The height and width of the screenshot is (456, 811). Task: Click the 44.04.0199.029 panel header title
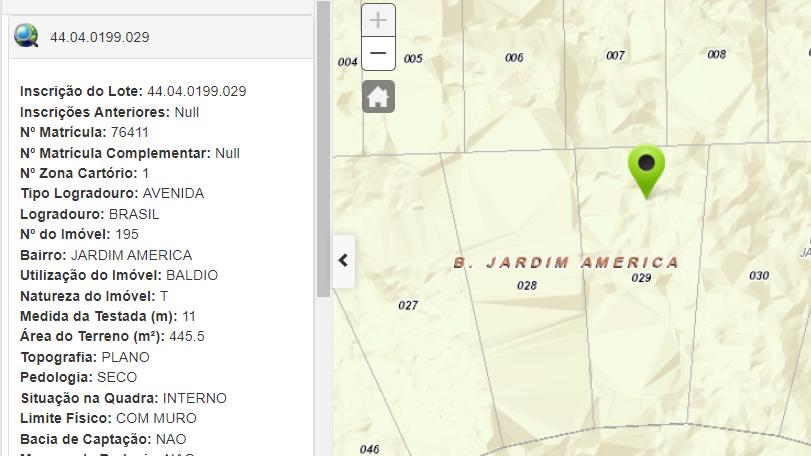point(100,37)
